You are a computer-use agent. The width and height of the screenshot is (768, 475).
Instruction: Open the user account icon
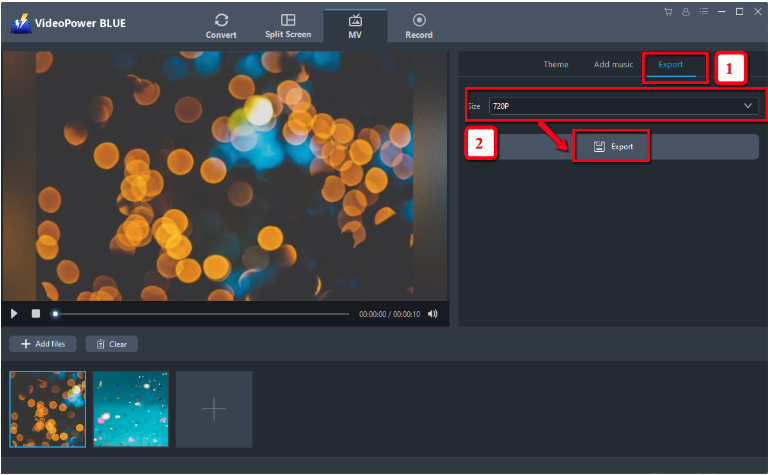coord(686,12)
